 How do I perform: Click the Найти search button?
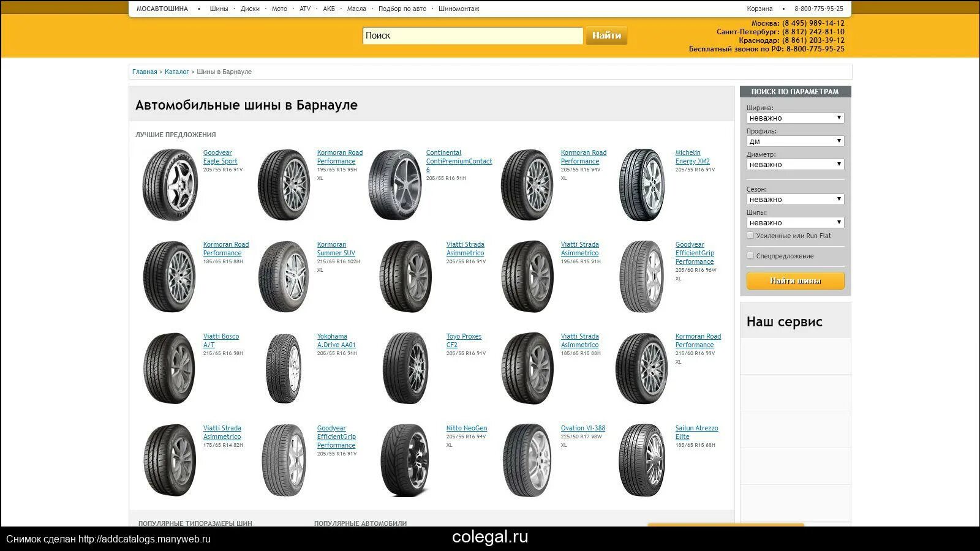(x=606, y=36)
